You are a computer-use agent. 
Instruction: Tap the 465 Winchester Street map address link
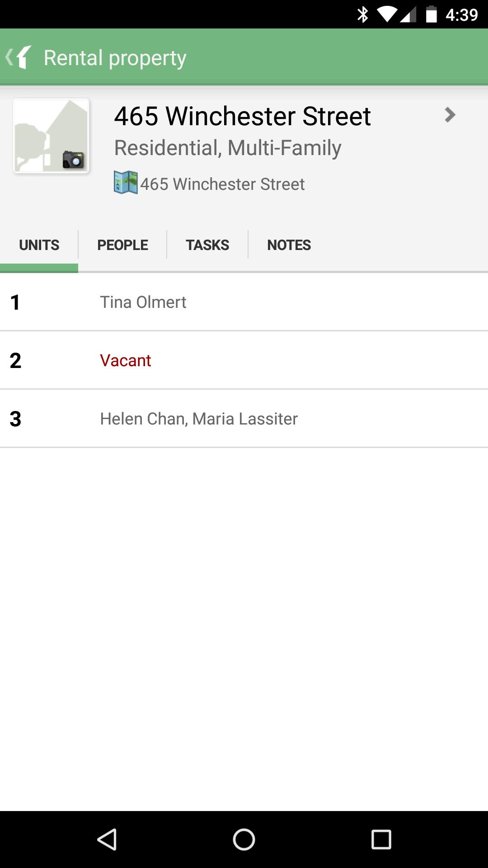tap(222, 184)
